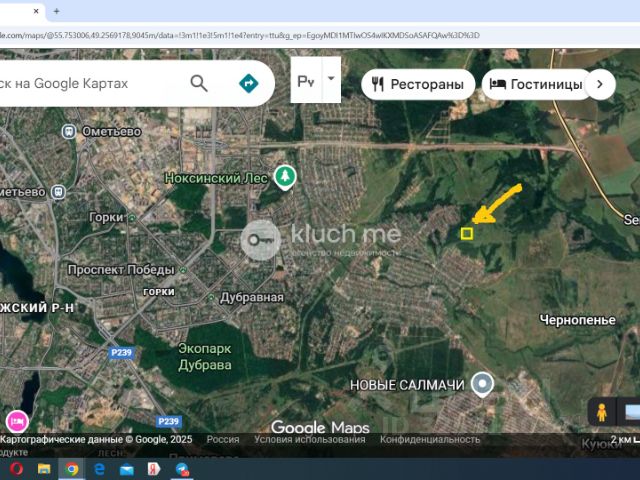Open Ноксинский Лес park pin
Image resolution: width=640 pixels, height=480 pixels.
(x=285, y=177)
